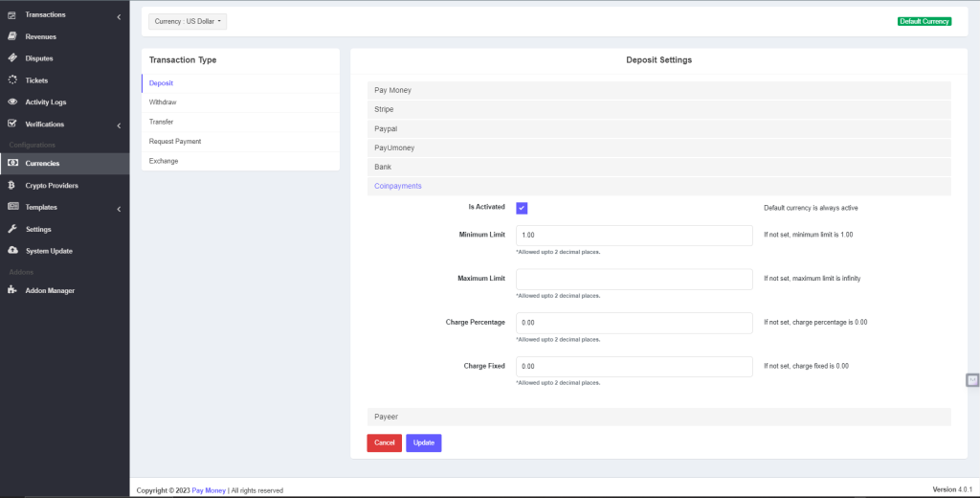980x498 pixels.
Task: Expand the Transactions sidebar menu
Action: [x=63, y=15]
